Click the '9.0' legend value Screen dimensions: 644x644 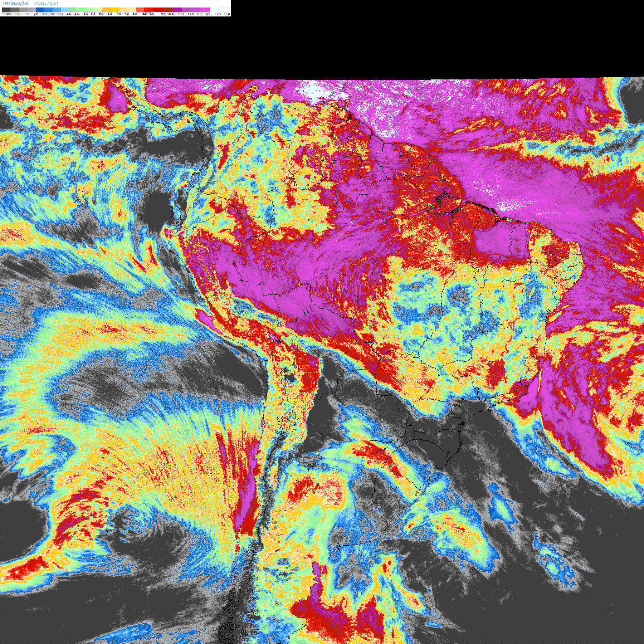click(x=152, y=14)
